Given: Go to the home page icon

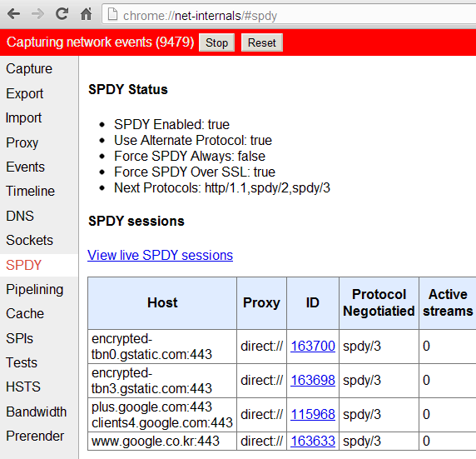Looking at the screenshot, I should click(87, 14).
